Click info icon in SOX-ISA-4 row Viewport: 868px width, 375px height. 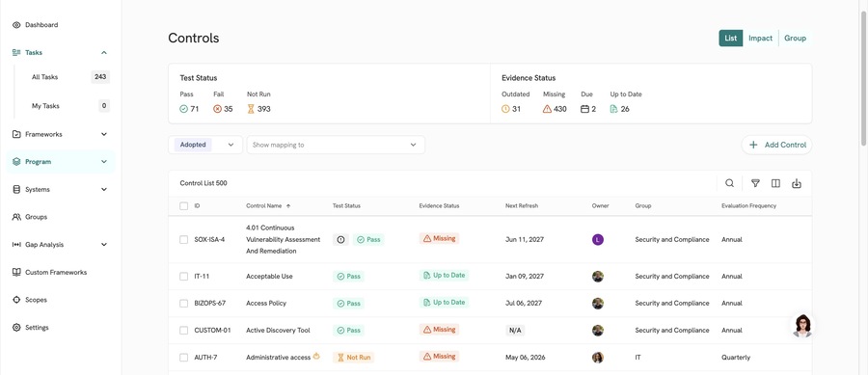coord(340,239)
